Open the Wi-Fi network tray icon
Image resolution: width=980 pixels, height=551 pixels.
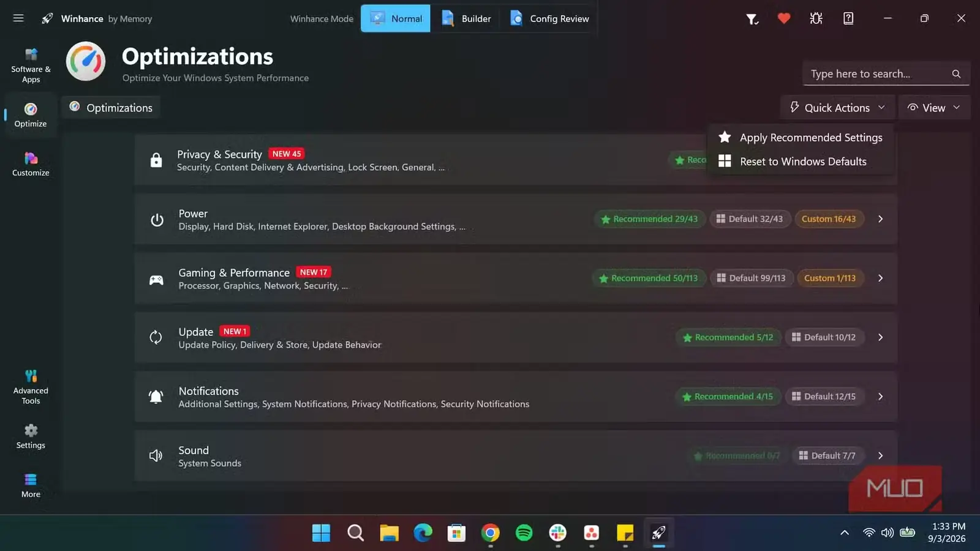869,533
